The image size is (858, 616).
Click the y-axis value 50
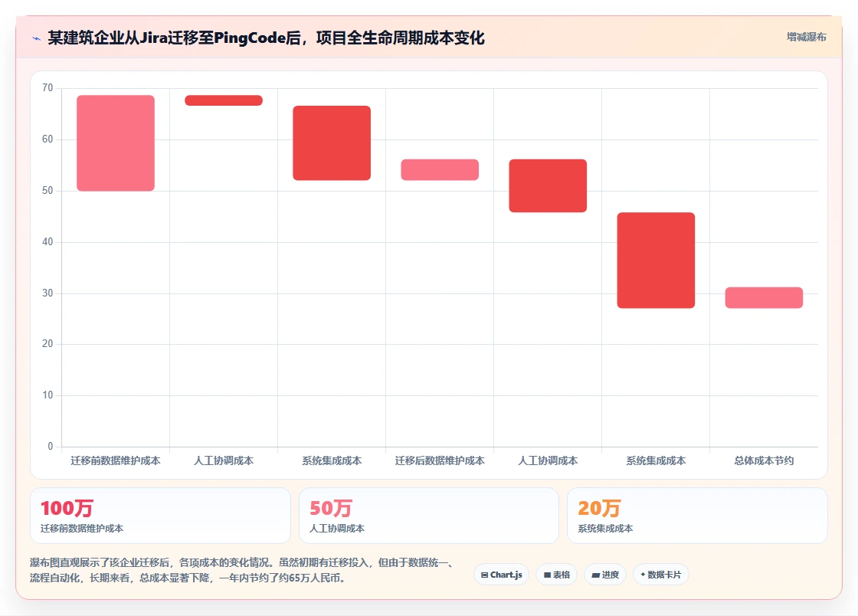(x=47, y=190)
